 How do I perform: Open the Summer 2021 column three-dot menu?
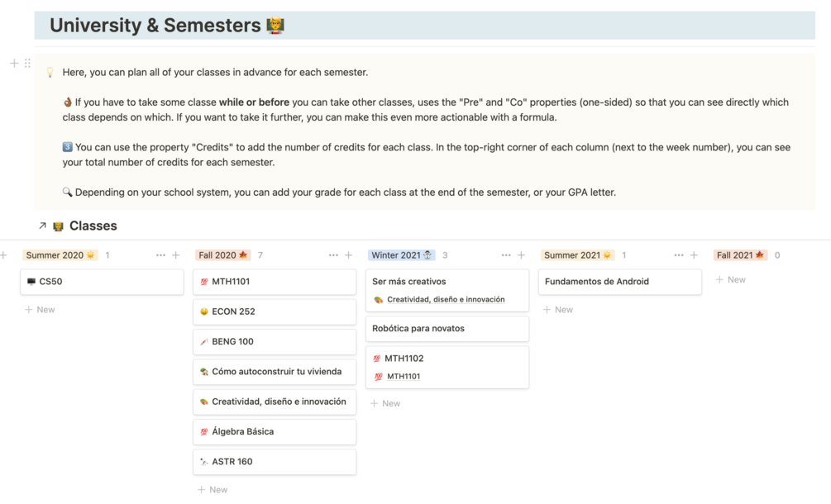pyautogui.click(x=679, y=255)
